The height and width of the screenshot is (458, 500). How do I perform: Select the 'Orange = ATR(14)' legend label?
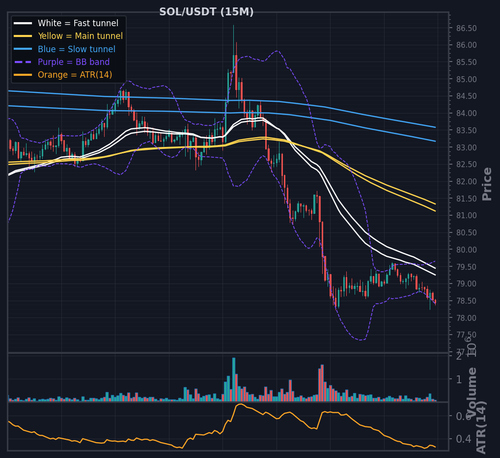click(x=75, y=75)
